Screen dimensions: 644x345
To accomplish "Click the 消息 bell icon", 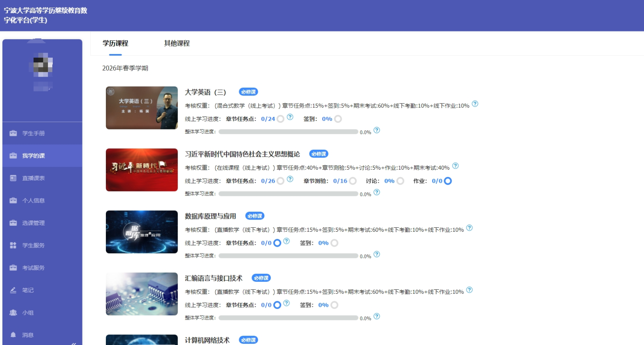I will 13,335.
